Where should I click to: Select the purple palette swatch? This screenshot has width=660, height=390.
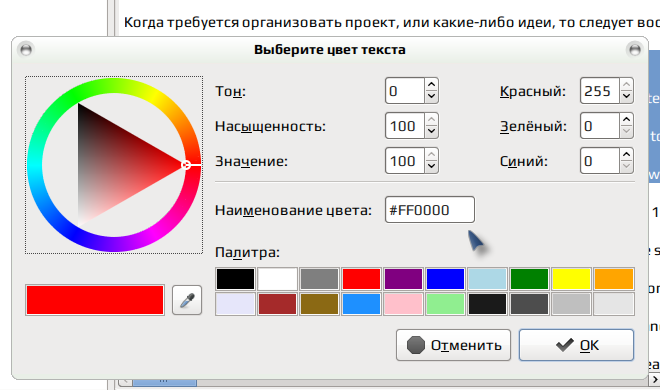click(x=403, y=279)
